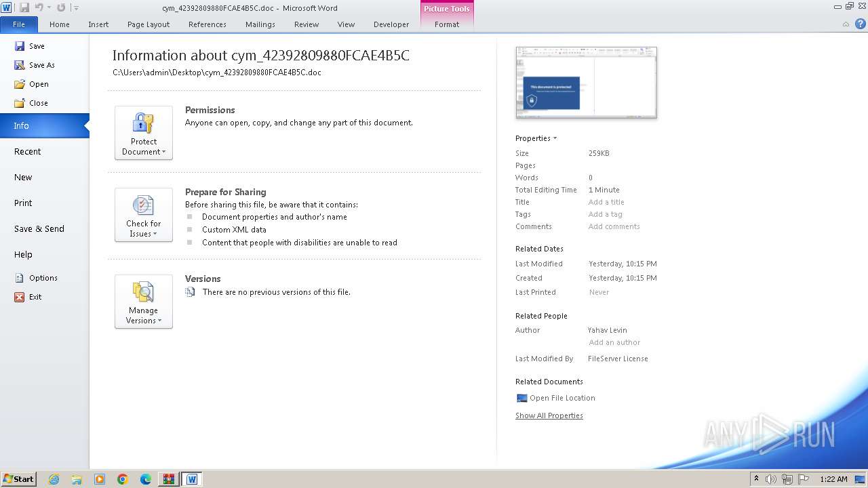Click the Word application icon in the title bar

click(7, 7)
